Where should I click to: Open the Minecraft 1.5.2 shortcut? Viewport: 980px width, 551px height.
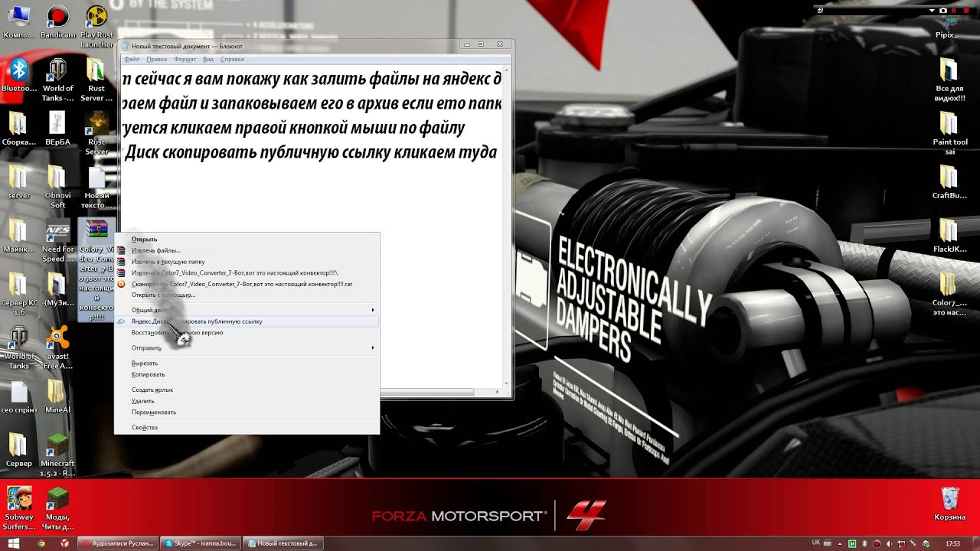(x=57, y=455)
